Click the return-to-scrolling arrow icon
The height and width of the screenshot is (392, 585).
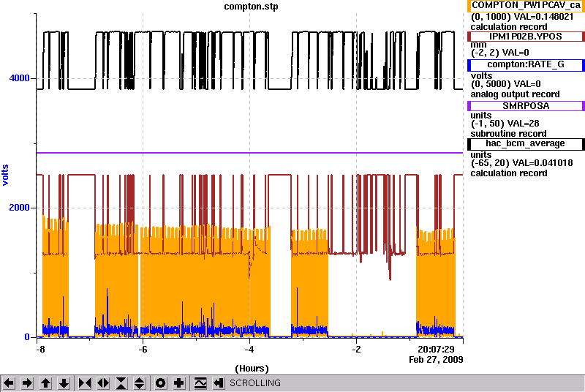tap(219, 383)
